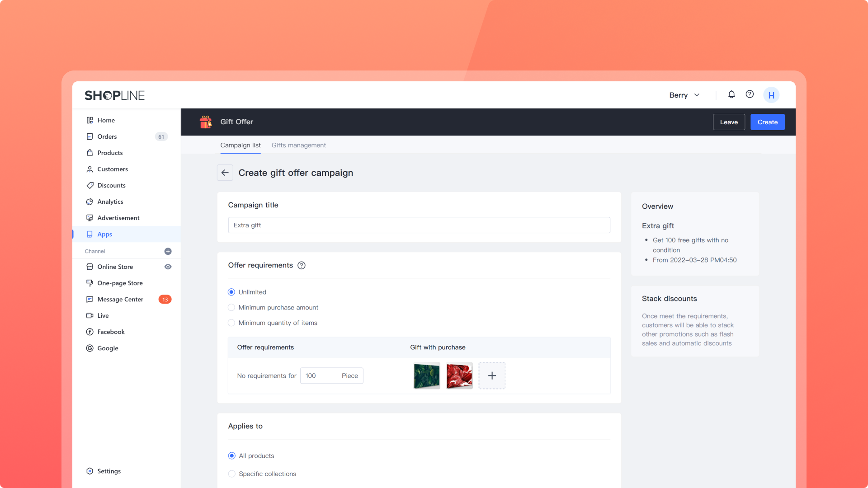Open Message Center in the sidebar
The height and width of the screenshot is (488, 868).
(x=120, y=299)
